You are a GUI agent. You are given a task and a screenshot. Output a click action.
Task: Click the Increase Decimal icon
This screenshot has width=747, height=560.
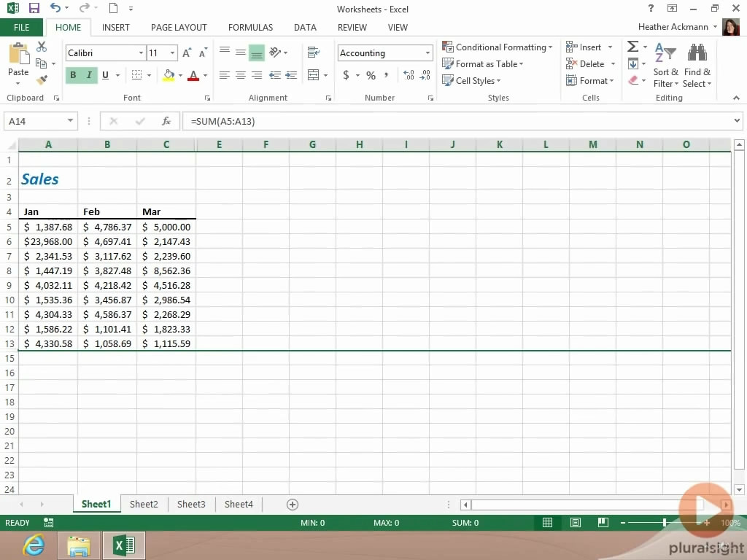point(409,75)
